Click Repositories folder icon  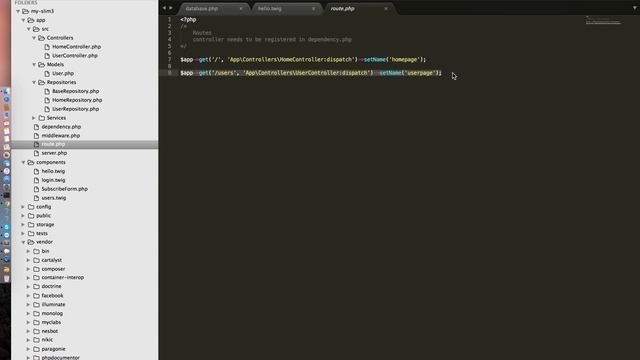(41, 82)
